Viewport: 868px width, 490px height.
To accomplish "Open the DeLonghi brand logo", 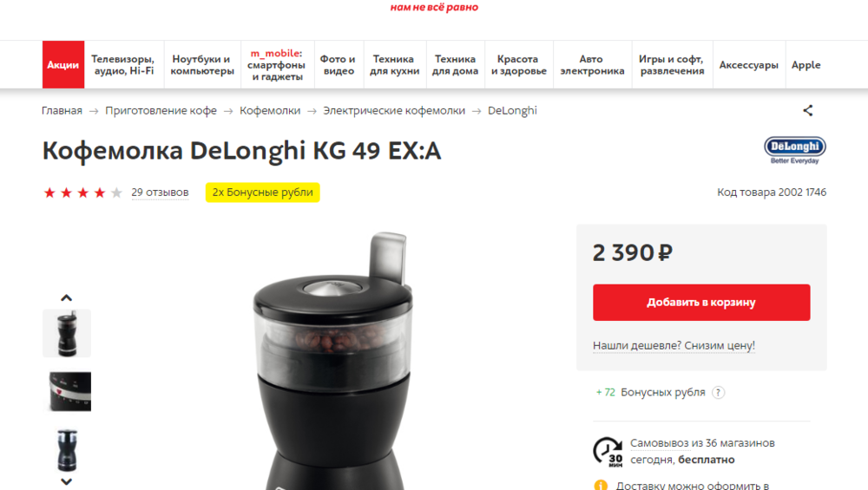I will 795,150.
